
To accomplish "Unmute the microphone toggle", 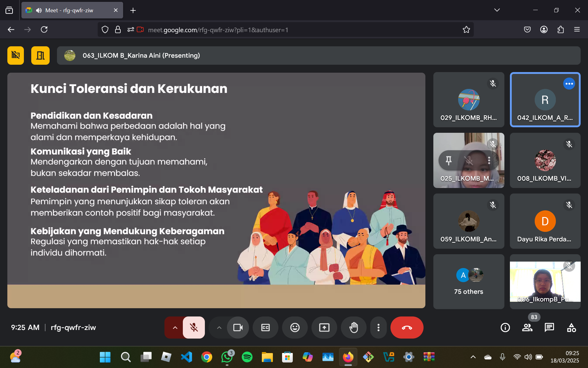I will (x=194, y=328).
